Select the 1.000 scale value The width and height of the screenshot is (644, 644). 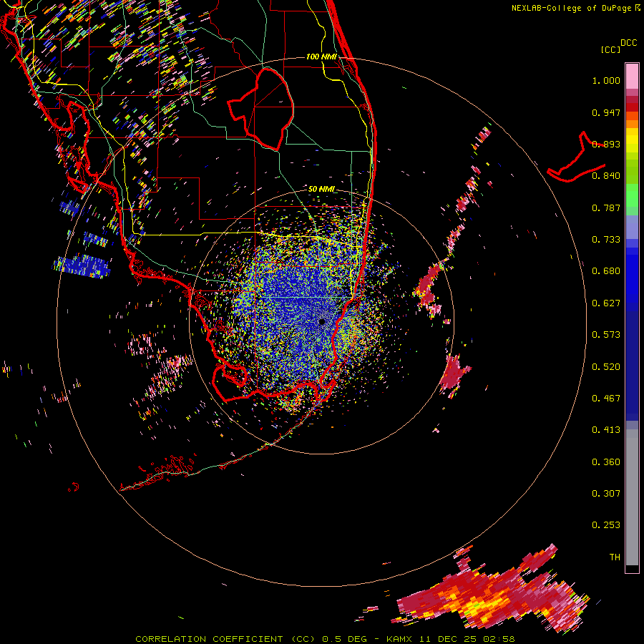click(606, 80)
